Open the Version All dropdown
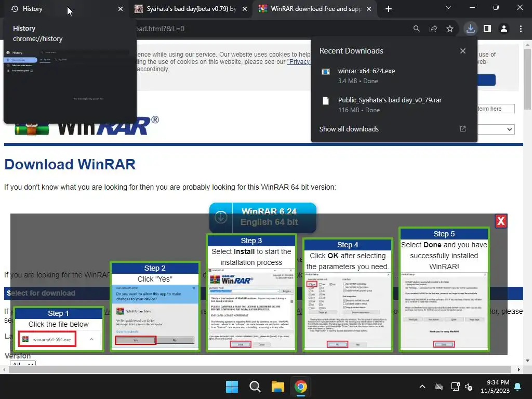 [x=23, y=363]
